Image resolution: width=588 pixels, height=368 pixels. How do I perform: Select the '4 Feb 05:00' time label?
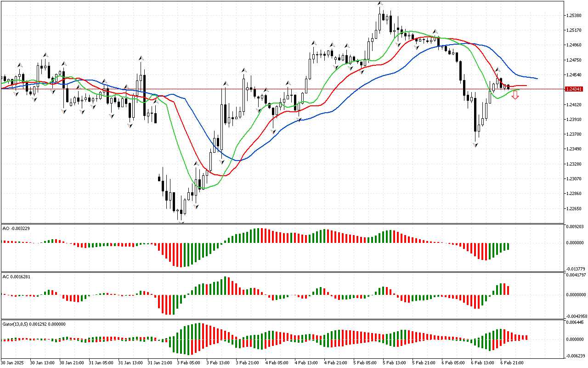tap(277, 363)
